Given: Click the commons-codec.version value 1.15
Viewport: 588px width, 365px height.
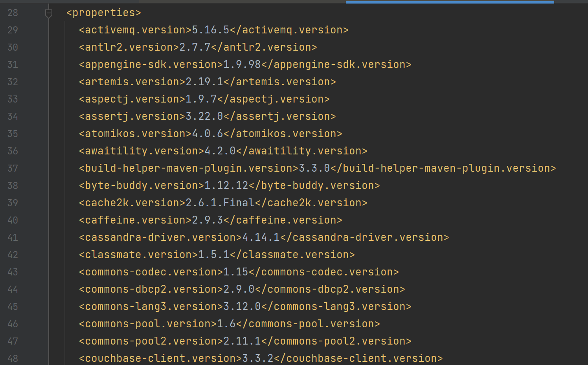Looking at the screenshot, I should point(236,272).
